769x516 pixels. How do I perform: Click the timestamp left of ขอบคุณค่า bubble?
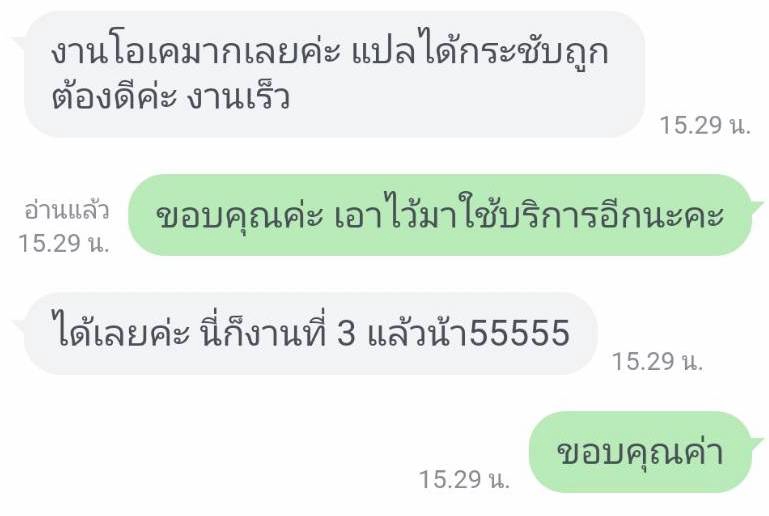[464, 479]
